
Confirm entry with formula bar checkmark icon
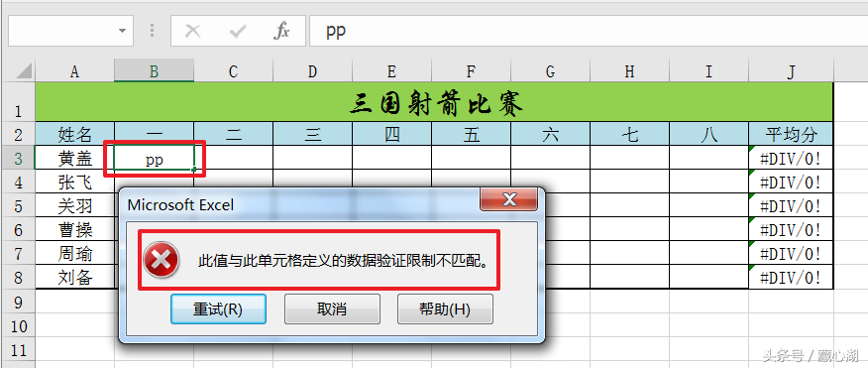[238, 31]
